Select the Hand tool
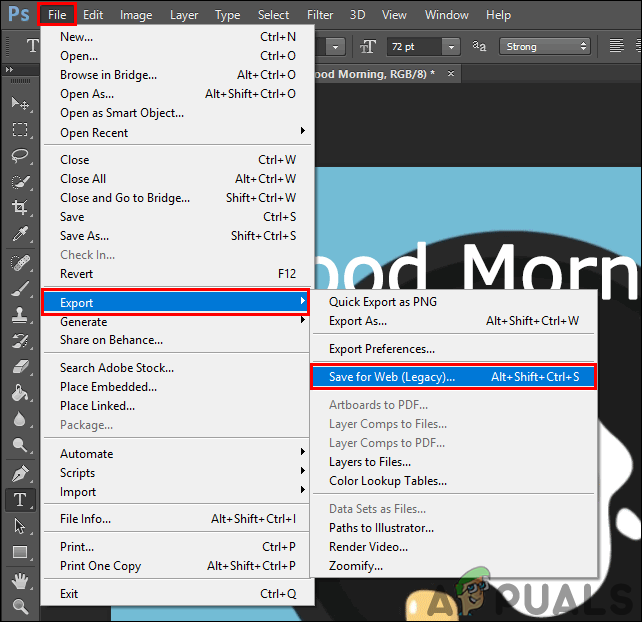The image size is (642, 622). [x=20, y=581]
